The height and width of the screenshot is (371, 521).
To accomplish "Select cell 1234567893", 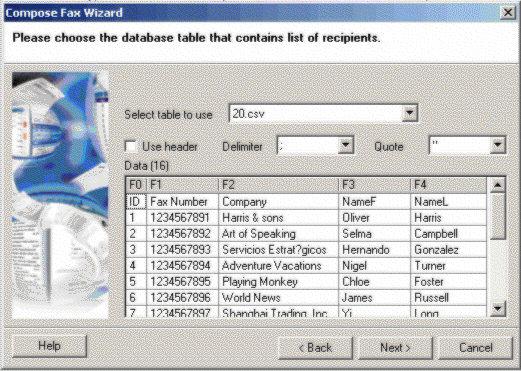I will click(x=182, y=250).
